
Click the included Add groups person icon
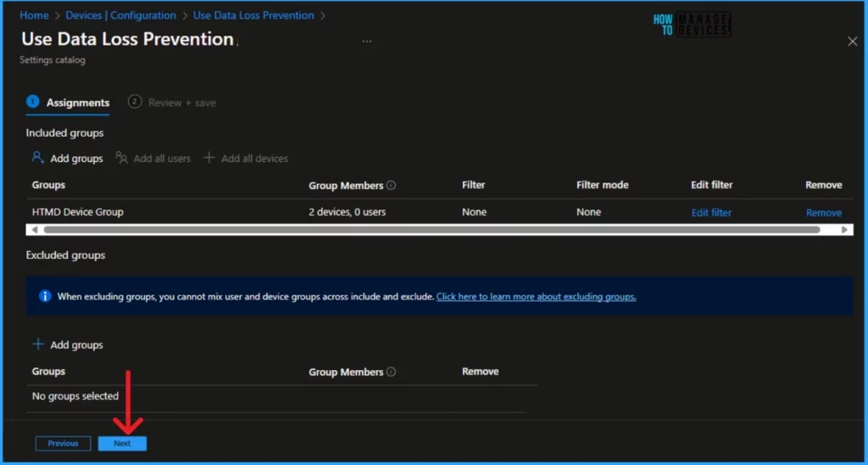[x=37, y=158]
